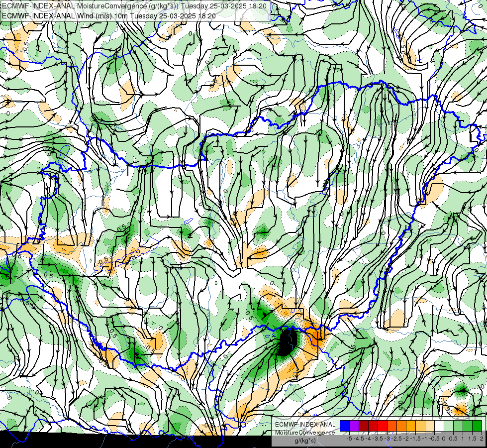This screenshot has height=448, width=487.
Task: Pick the pale peach swatch between -1 and -0.5
Action: [430, 426]
